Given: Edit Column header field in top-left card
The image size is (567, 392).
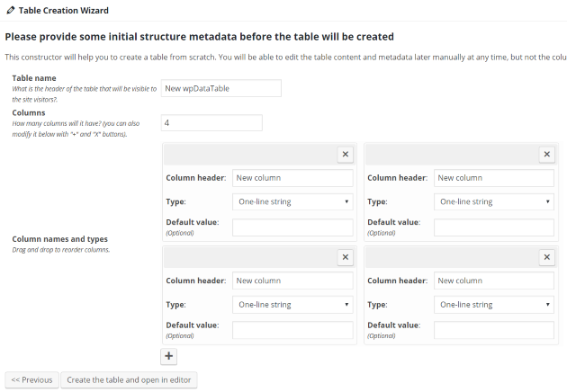Looking at the screenshot, I should pyautogui.click(x=292, y=178).
